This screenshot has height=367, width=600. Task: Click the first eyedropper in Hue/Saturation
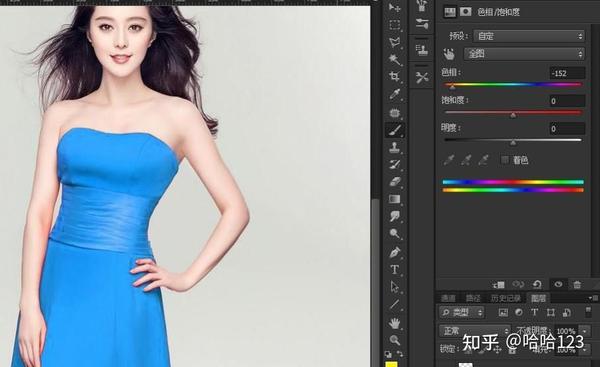448,160
